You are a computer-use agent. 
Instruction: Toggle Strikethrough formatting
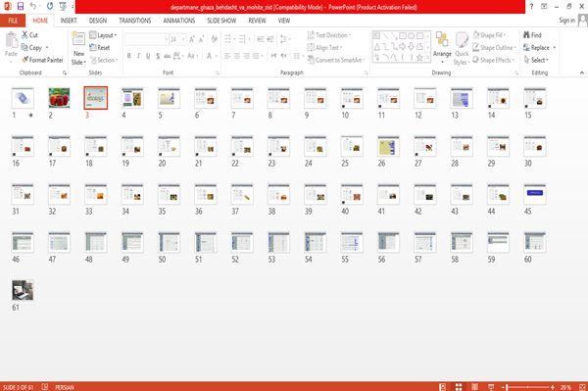167,56
